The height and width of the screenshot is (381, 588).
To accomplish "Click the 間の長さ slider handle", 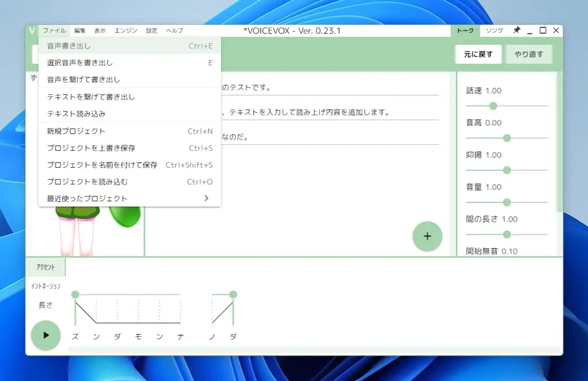I will tap(507, 235).
